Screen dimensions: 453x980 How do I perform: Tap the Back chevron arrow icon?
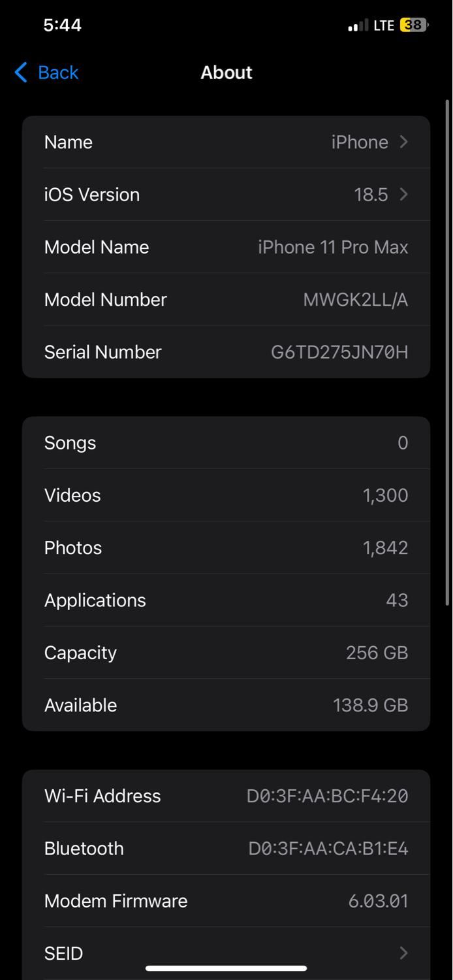(21, 73)
